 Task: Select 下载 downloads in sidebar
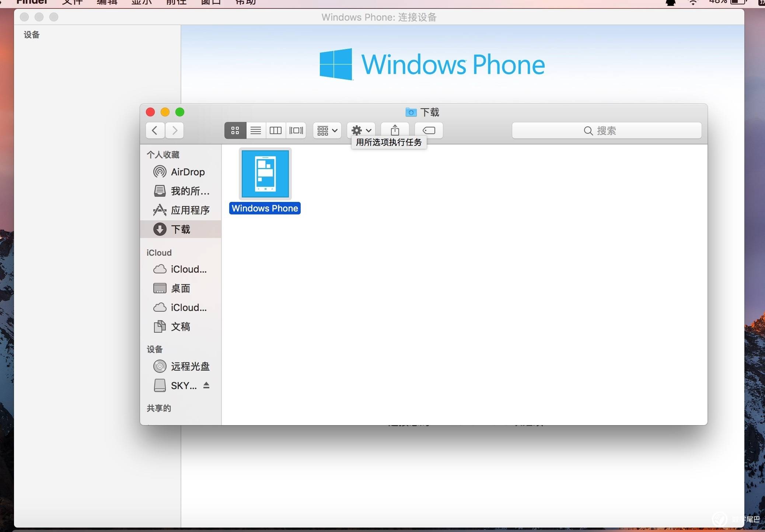pyautogui.click(x=181, y=229)
